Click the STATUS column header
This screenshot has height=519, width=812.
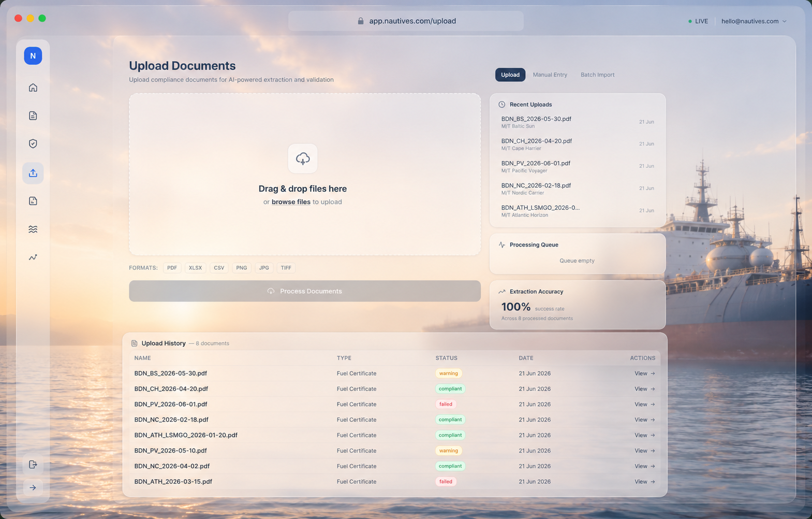(446, 358)
